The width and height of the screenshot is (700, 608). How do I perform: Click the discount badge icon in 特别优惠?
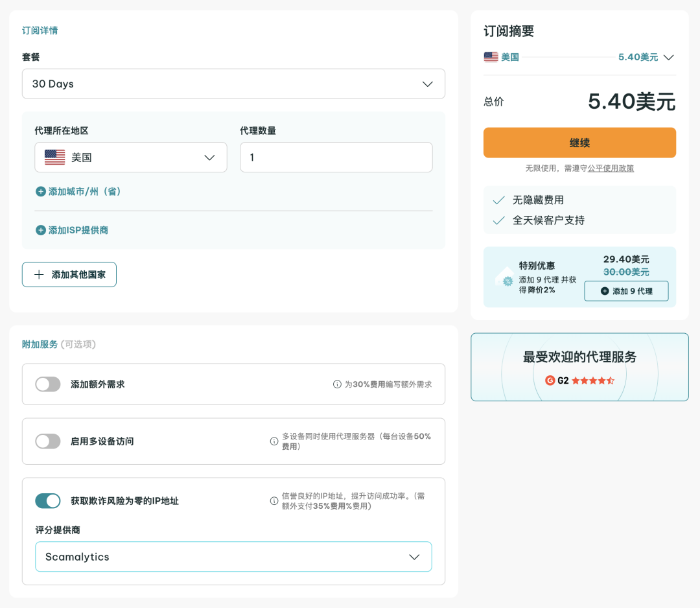coord(504,277)
